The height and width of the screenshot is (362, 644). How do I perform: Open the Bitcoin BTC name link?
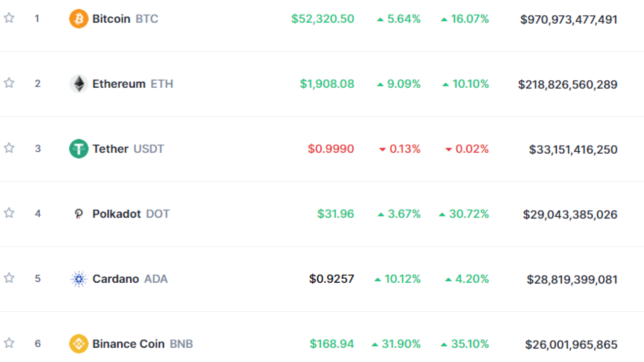125,19
